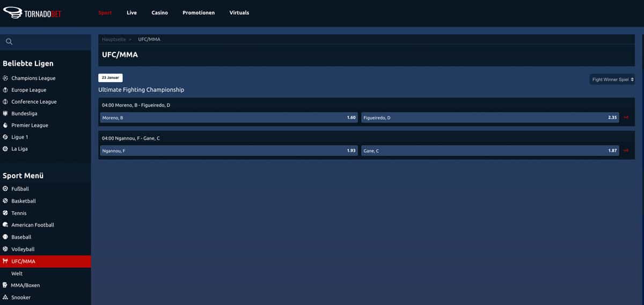
Task: Click the Tennis ball icon
Action: coord(5,213)
